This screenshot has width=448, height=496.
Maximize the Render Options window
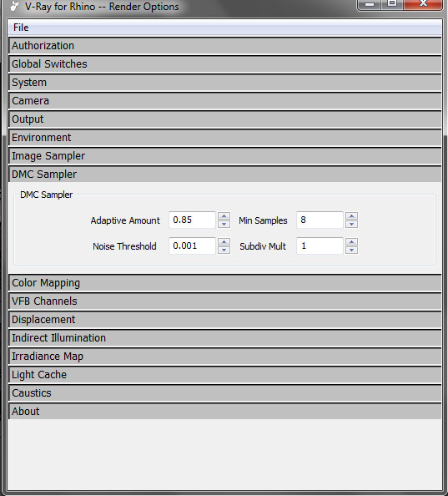point(392,4)
